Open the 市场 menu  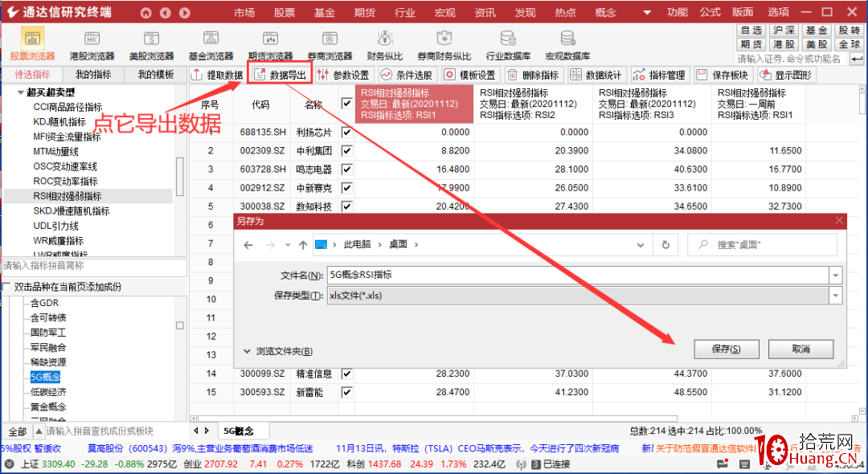(x=244, y=12)
